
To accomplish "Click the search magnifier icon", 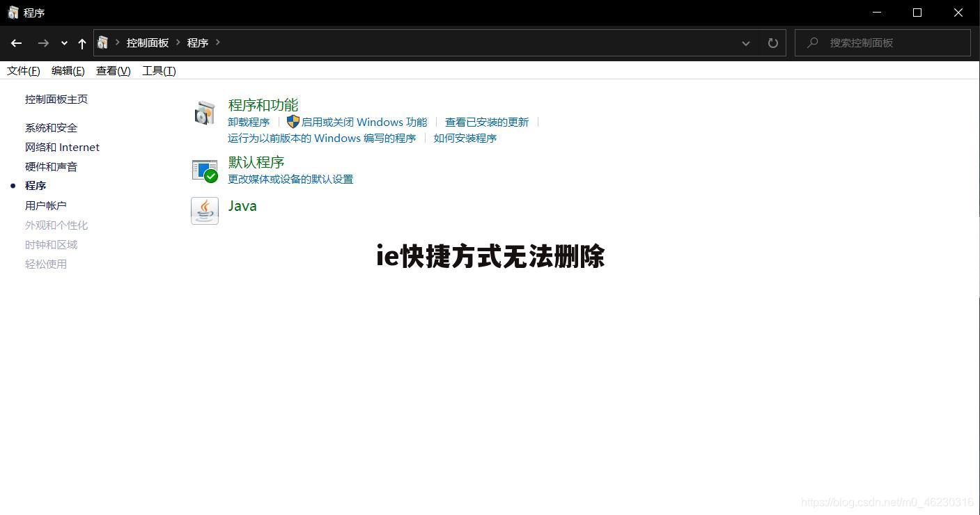I will (x=812, y=42).
